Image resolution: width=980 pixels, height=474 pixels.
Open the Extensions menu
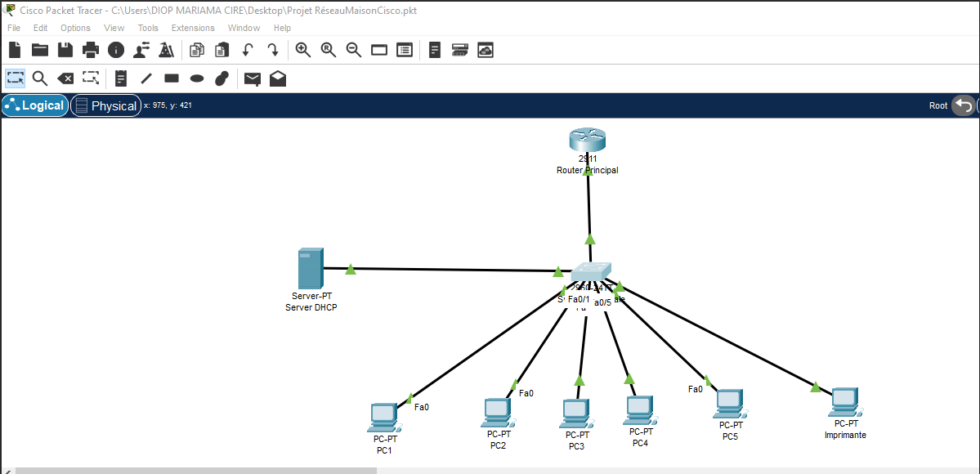coord(193,28)
